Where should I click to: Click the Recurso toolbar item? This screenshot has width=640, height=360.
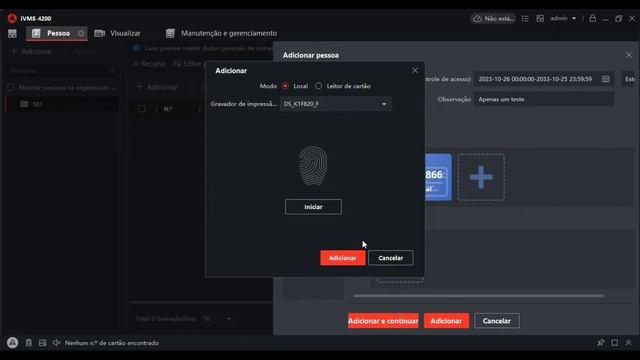pyautogui.click(x=149, y=64)
